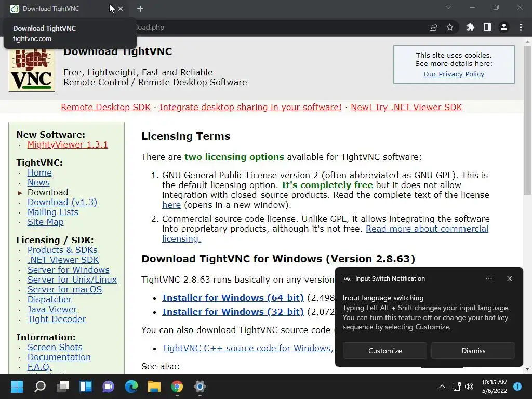Switch to Chrome on the taskbar
The width and height of the screenshot is (532, 399).
[x=177, y=387]
